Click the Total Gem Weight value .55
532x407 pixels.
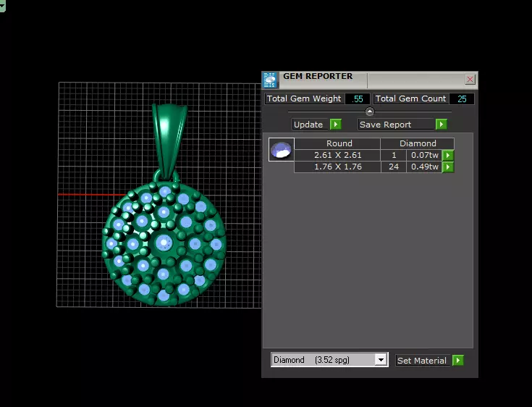(358, 98)
